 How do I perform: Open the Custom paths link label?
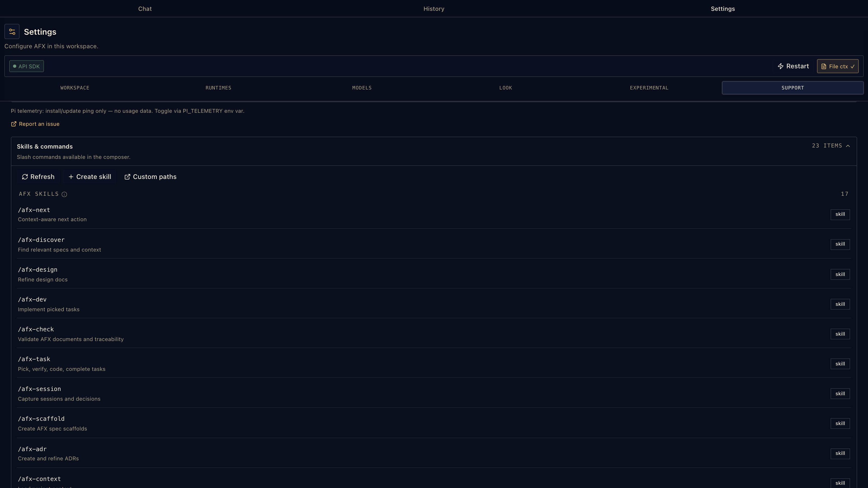[x=155, y=177]
